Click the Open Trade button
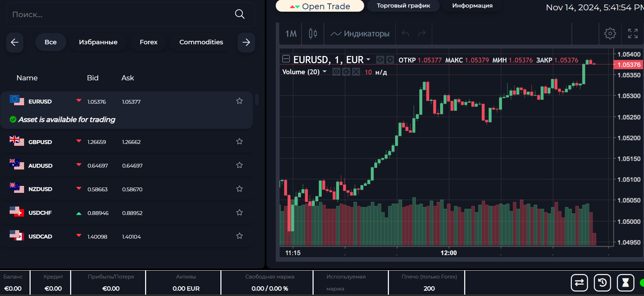 pos(320,6)
